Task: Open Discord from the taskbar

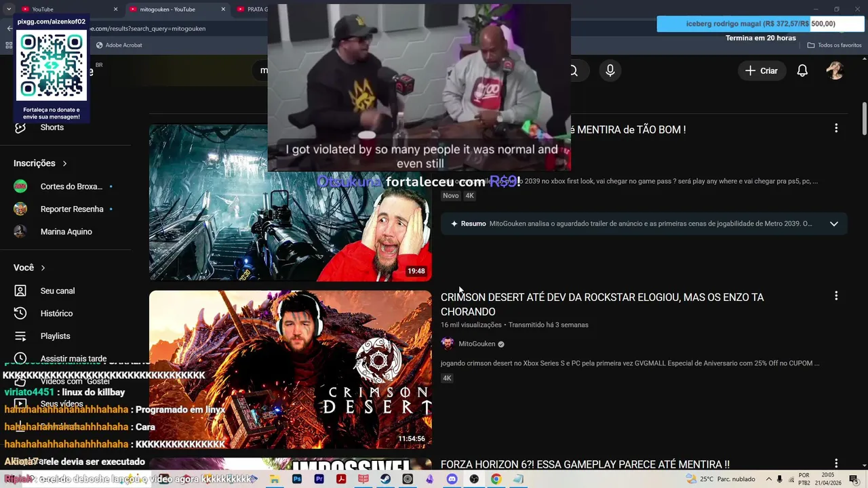Action: [452, 479]
